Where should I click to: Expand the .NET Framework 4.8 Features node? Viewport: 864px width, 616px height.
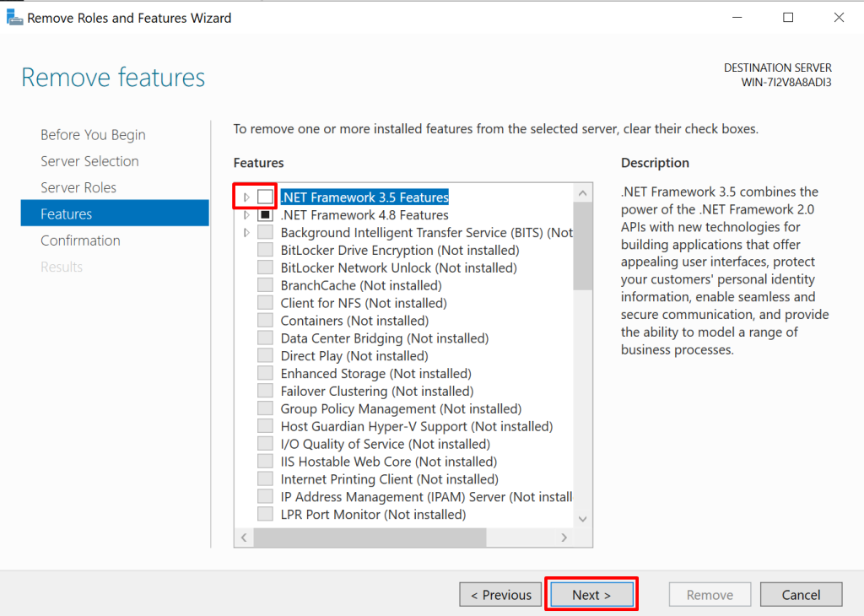(x=246, y=215)
